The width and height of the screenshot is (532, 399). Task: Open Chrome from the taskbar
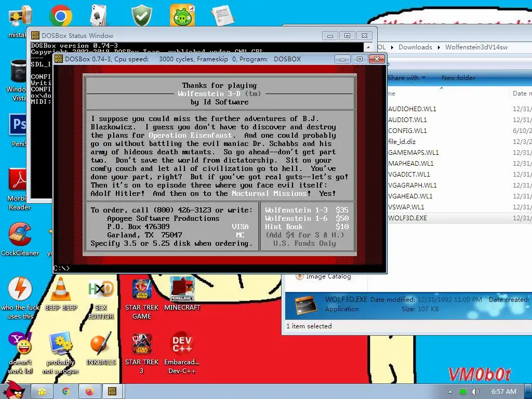click(66, 392)
